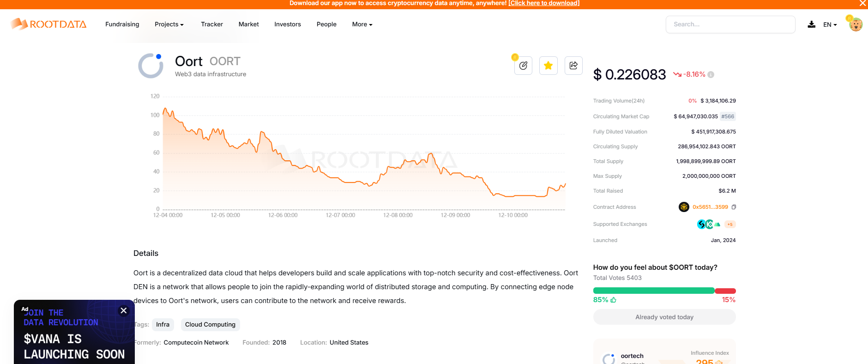Screen dimensions: 868x364
Task: Expand the More dropdown menu
Action: click(x=362, y=24)
